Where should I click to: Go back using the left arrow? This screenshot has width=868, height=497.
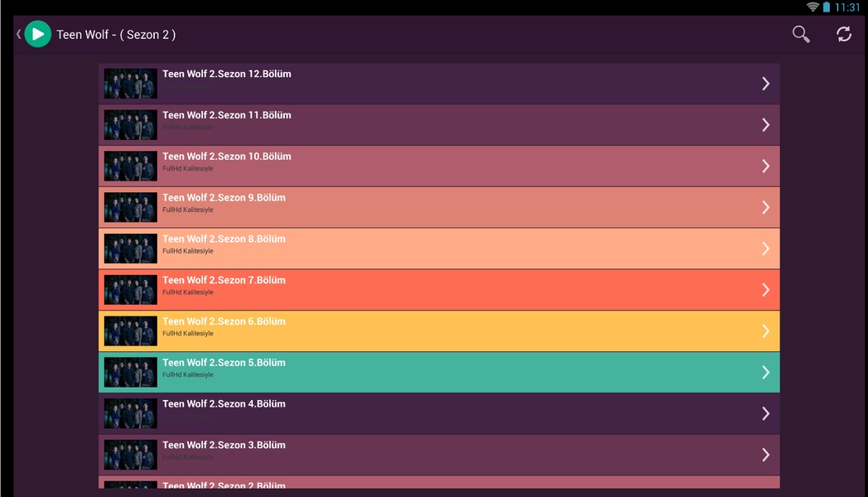click(18, 34)
